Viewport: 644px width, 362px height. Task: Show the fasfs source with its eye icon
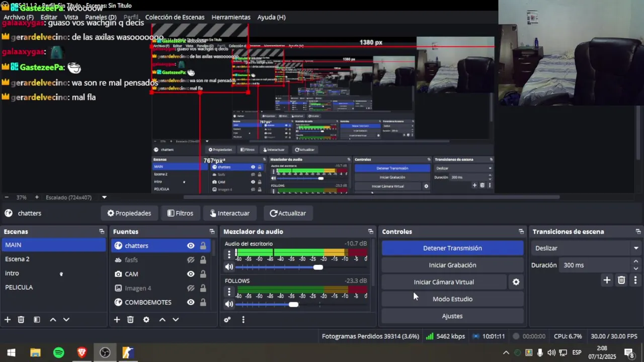click(x=191, y=260)
